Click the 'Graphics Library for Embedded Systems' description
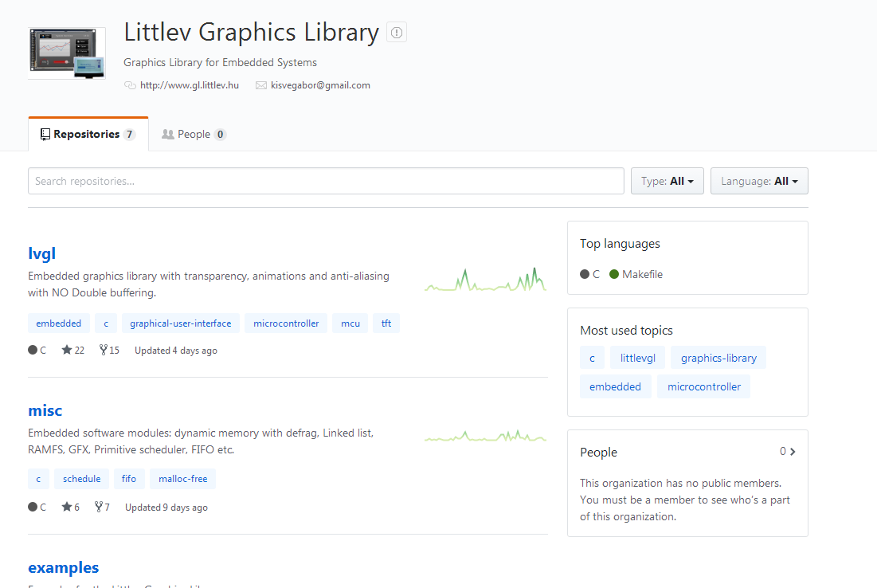877x588 pixels. click(221, 62)
